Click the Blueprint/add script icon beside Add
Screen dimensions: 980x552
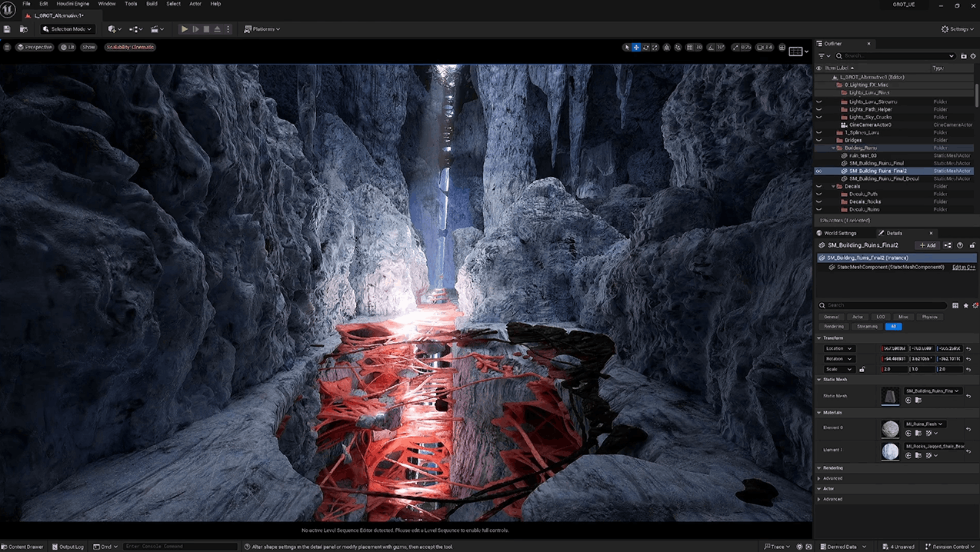click(x=948, y=245)
